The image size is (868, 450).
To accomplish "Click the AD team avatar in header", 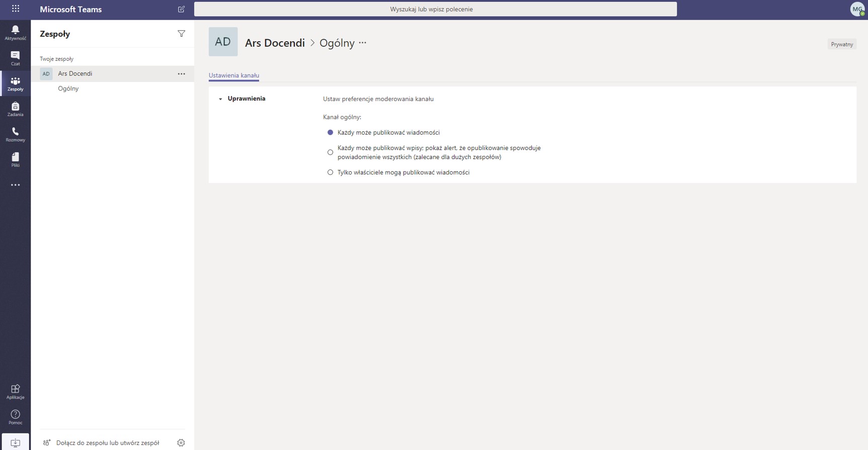I will tap(223, 42).
